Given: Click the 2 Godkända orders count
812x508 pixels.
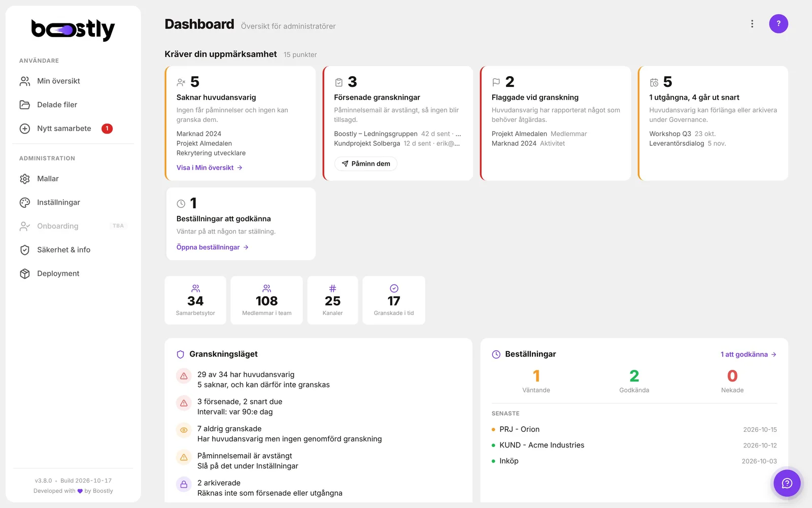Looking at the screenshot, I should [x=634, y=381].
